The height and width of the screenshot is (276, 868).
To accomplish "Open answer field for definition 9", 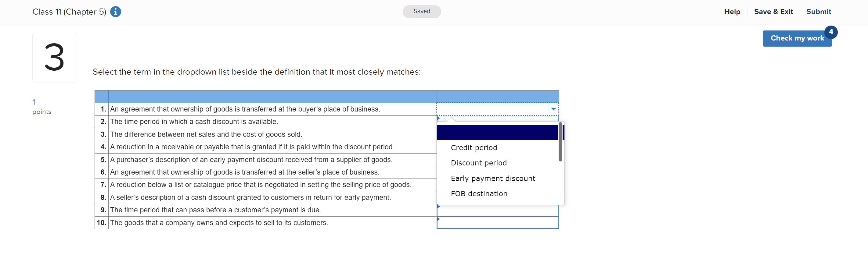I will click(498, 210).
